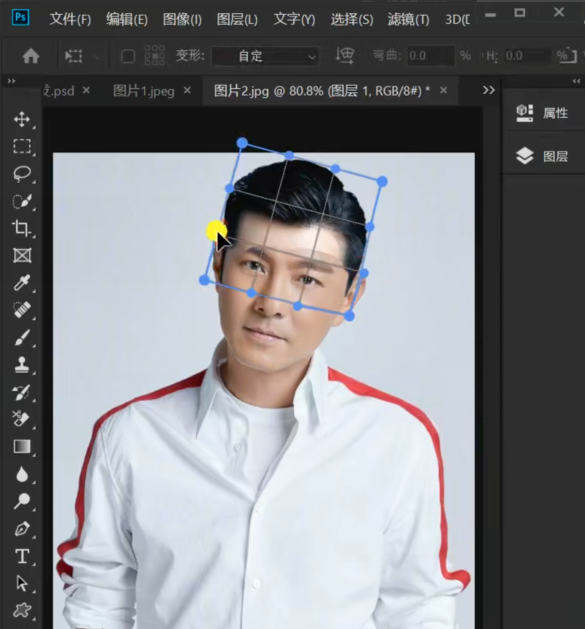Select the Pen tool
Screen dimensions: 585x629
tap(22, 529)
